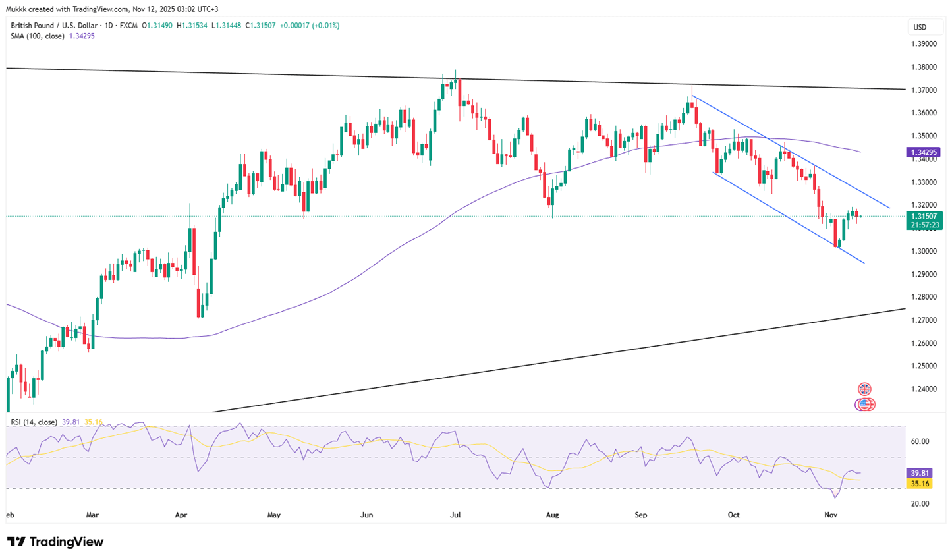Click the 1.39000 price scale label

click(924, 44)
